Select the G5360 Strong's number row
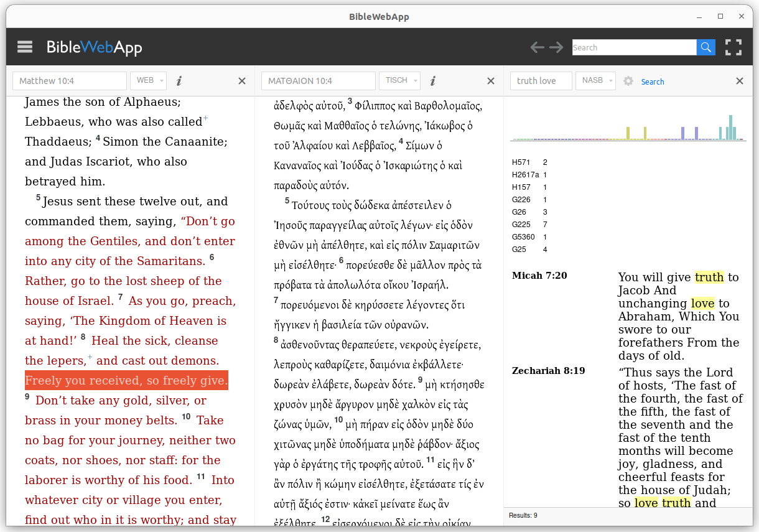 (x=529, y=237)
